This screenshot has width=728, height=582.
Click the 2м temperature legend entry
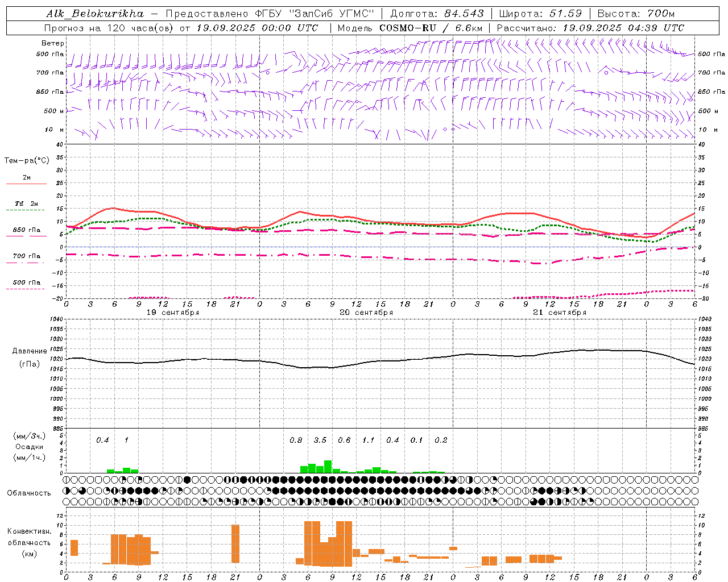tap(27, 178)
